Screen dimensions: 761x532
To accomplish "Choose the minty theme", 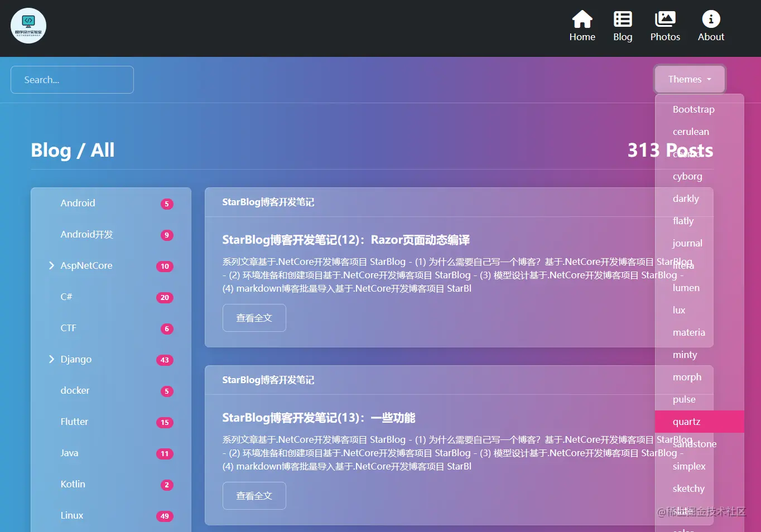I will tap(700, 355).
